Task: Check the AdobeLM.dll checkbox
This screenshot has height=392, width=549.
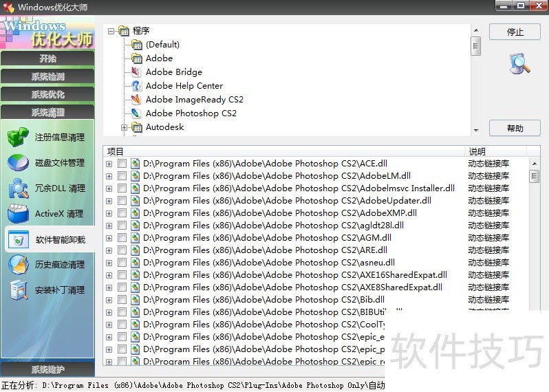Action: coord(122,176)
